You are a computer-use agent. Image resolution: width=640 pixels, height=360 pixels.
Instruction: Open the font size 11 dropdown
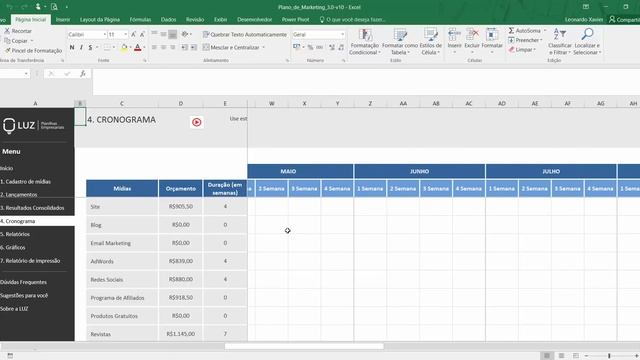pos(125,35)
